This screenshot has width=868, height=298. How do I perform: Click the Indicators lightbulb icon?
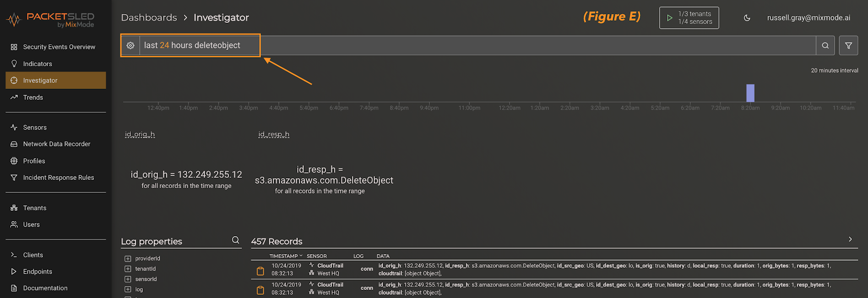(x=14, y=64)
